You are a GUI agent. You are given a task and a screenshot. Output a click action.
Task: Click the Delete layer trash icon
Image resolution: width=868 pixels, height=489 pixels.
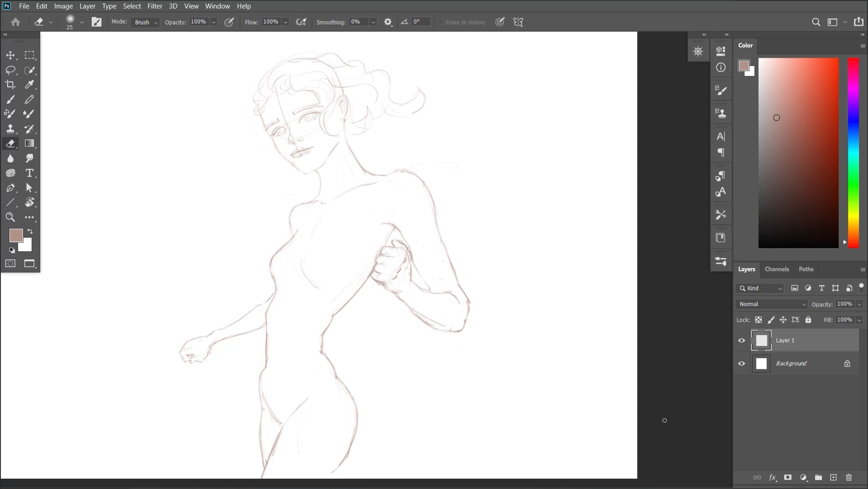(x=849, y=477)
